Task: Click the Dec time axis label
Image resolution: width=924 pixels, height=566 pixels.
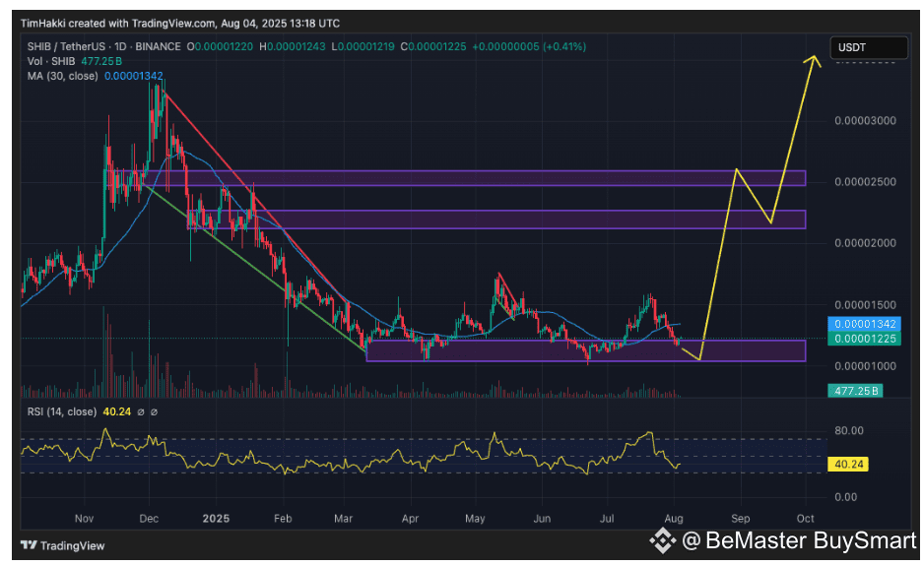Action: pos(149,519)
